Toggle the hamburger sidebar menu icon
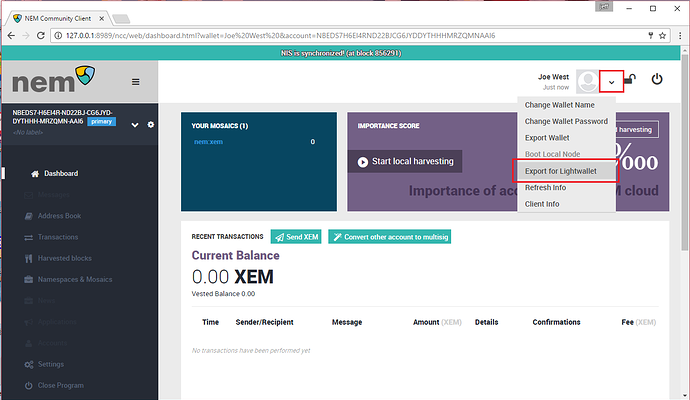 [136, 82]
